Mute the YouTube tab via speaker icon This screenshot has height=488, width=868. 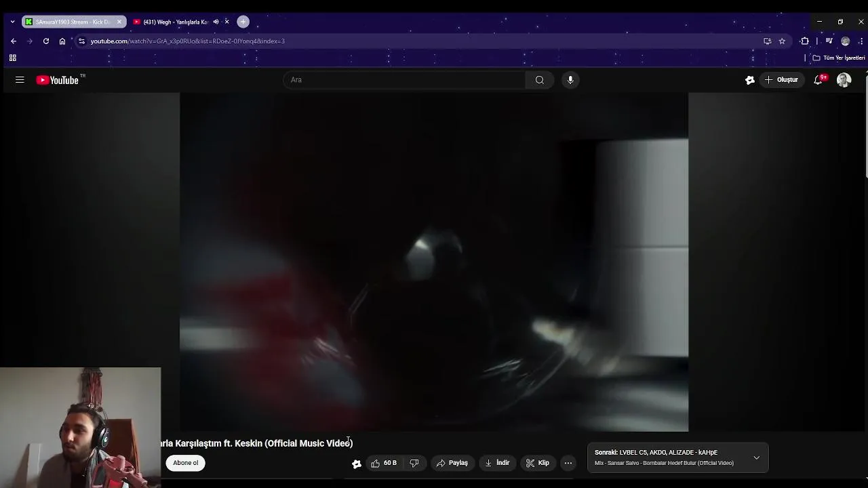[216, 22]
